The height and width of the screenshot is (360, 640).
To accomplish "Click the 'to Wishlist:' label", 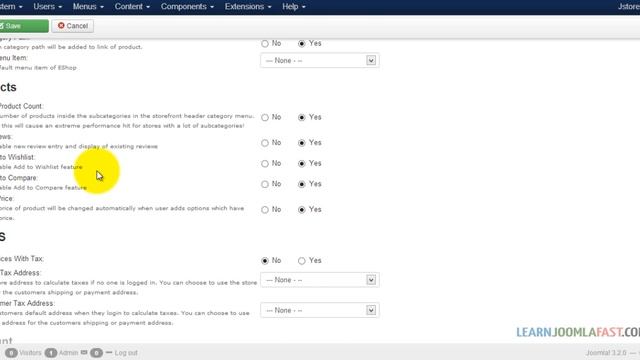I will point(18,157).
